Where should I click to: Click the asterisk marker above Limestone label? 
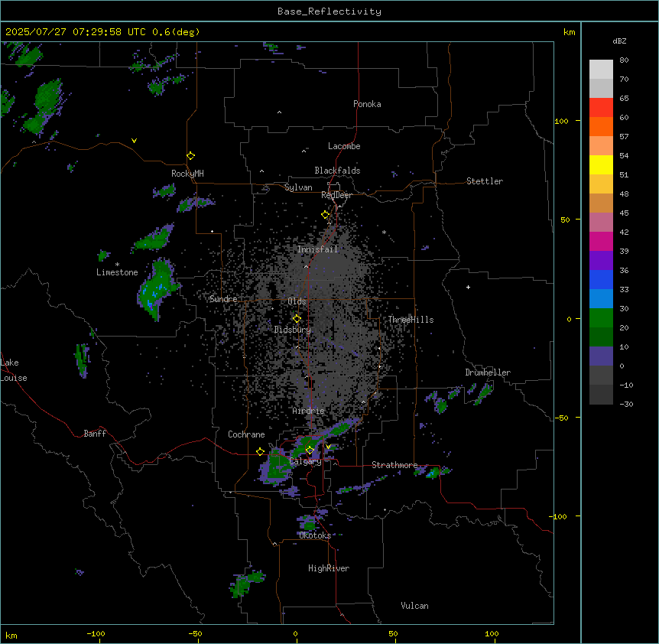(x=117, y=265)
